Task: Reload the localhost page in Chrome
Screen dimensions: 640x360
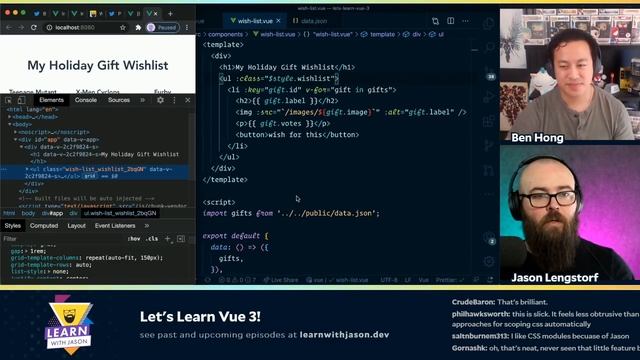Action: coord(34,27)
